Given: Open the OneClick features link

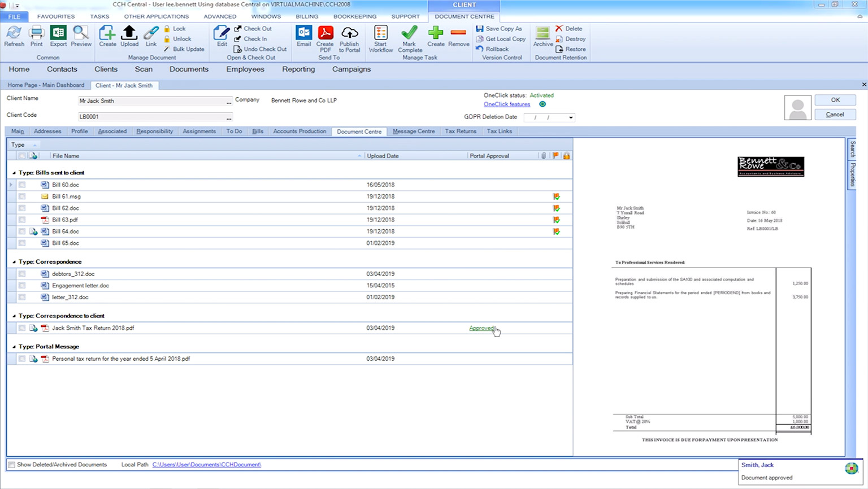Looking at the screenshot, I should (507, 104).
